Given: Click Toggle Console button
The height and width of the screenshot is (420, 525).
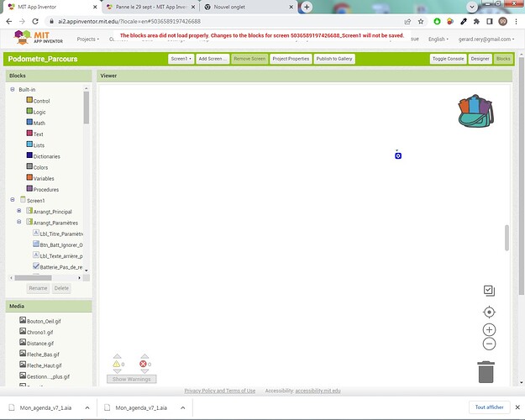Looking at the screenshot, I should click(x=448, y=59).
